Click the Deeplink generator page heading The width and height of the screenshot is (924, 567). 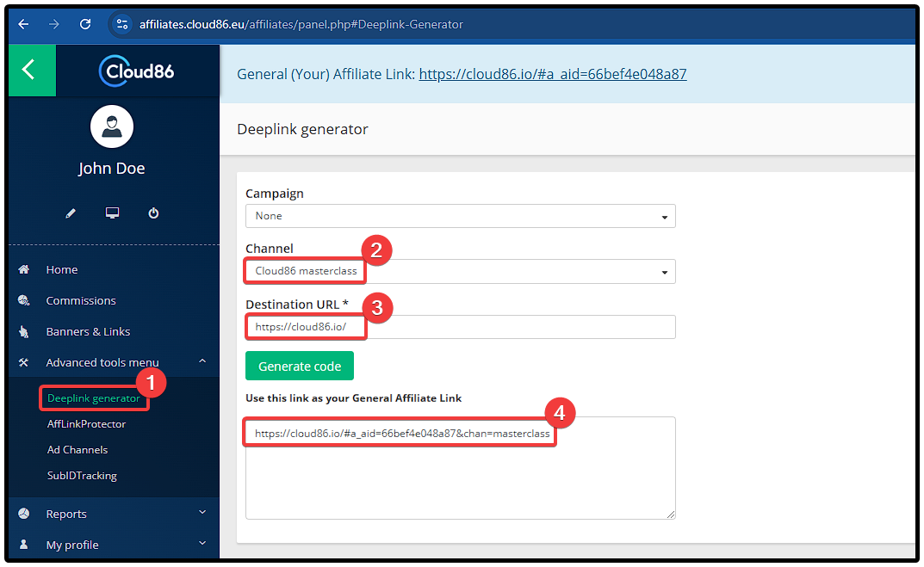[x=302, y=130]
